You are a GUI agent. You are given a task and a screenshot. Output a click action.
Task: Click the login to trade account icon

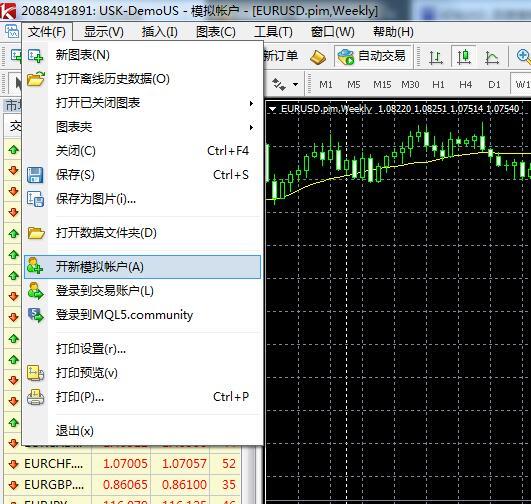coord(36,291)
